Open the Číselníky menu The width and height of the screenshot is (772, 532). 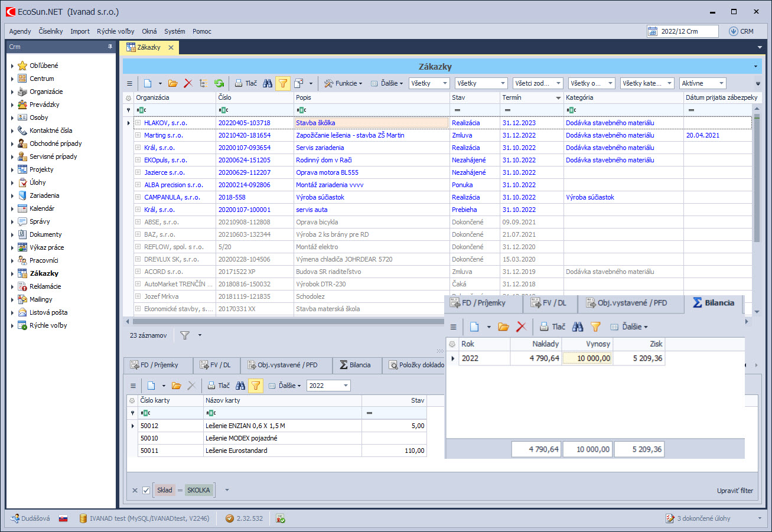click(51, 31)
